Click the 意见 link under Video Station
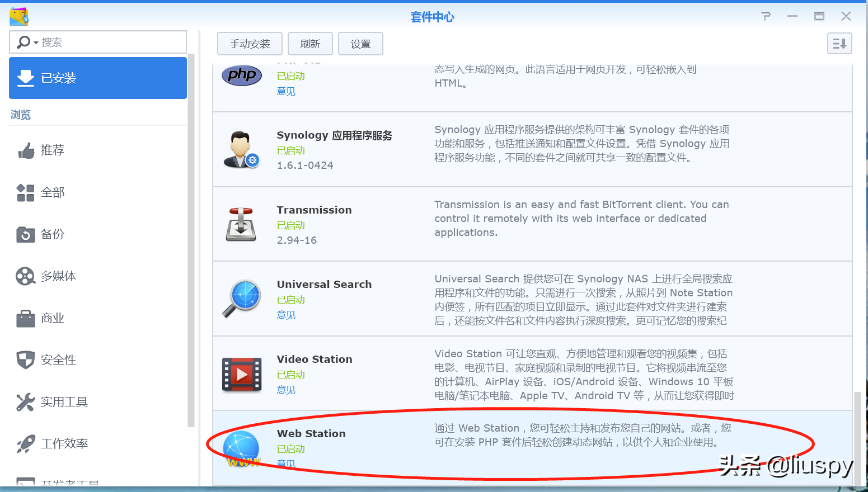868x492 pixels. click(286, 390)
